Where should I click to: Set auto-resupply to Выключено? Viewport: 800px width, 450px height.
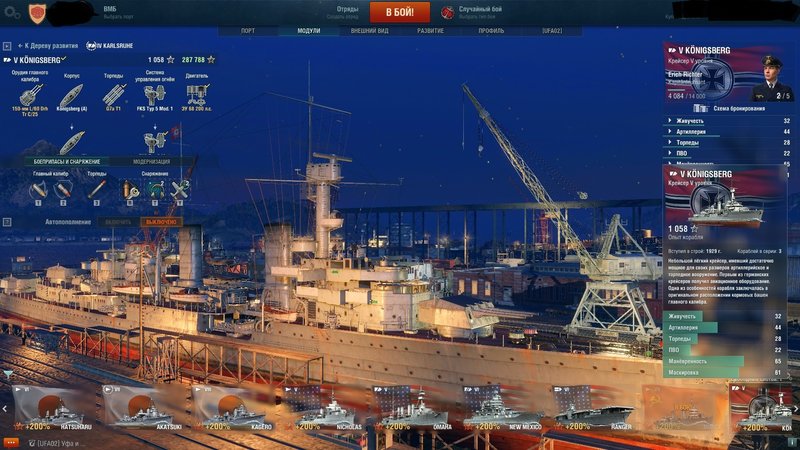[x=161, y=222]
